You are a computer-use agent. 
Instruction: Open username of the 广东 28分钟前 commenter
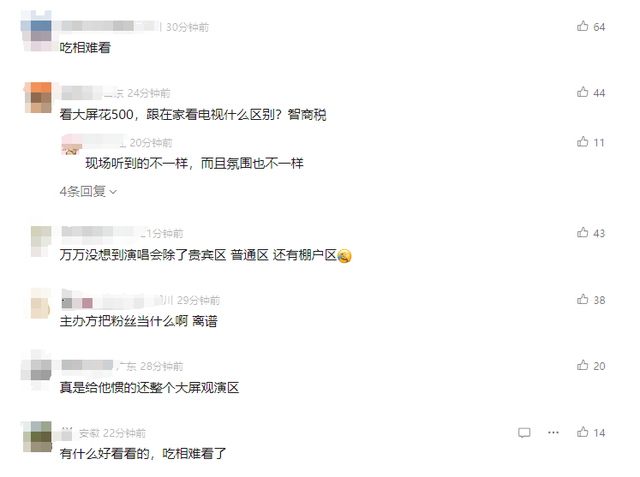pos(87,366)
